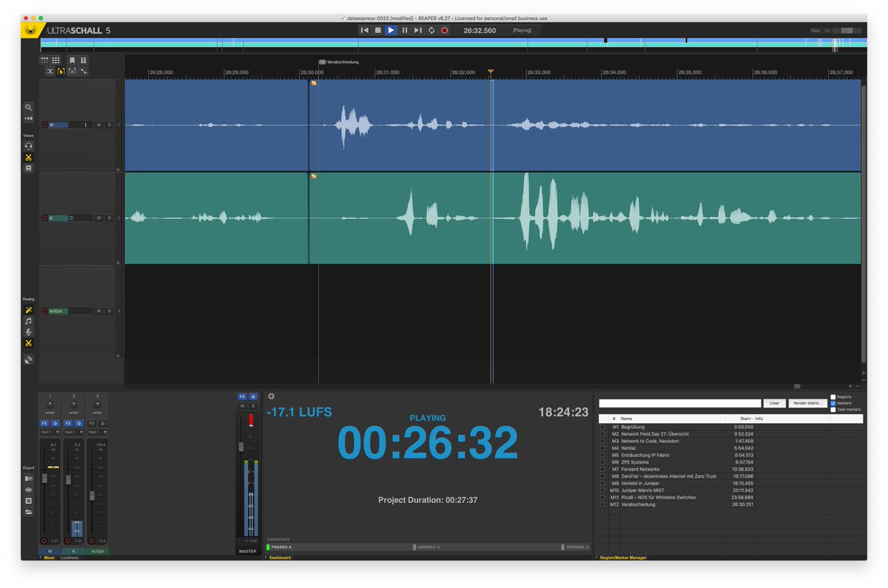
Task: Open FX for mixer channel 1
Action: [x=44, y=423]
